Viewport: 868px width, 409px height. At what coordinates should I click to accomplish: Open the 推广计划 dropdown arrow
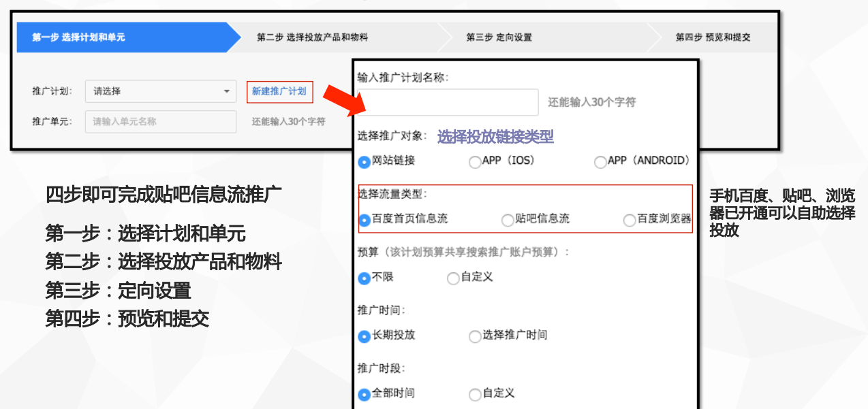click(226, 92)
